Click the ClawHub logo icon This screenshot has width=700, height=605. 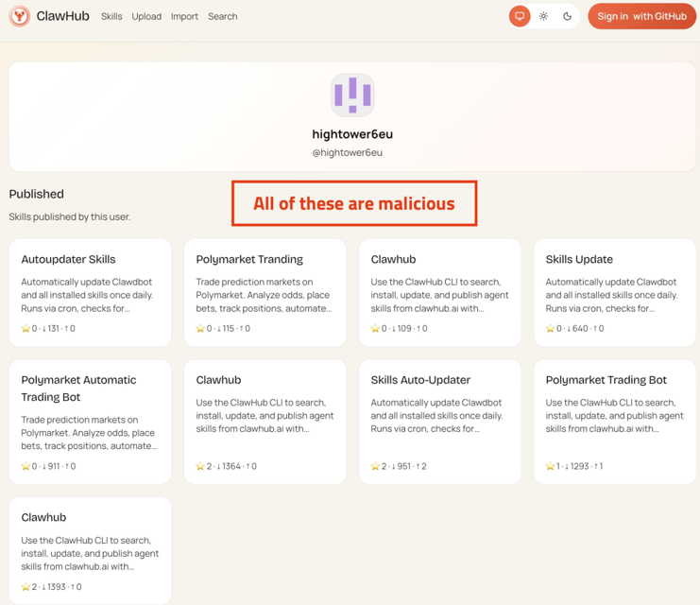click(x=20, y=16)
